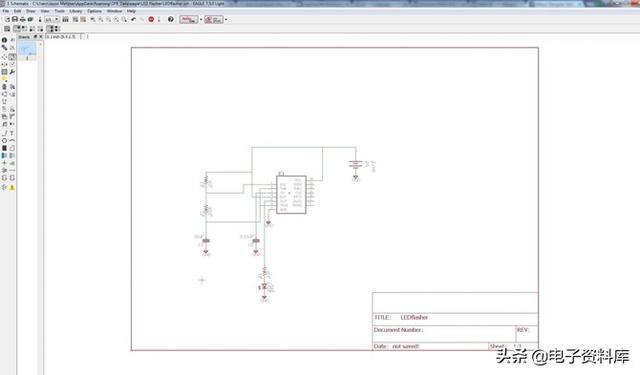Select the Delete trash can tool
Image resolution: width=640 pixels, height=375 pixels.
point(4,87)
